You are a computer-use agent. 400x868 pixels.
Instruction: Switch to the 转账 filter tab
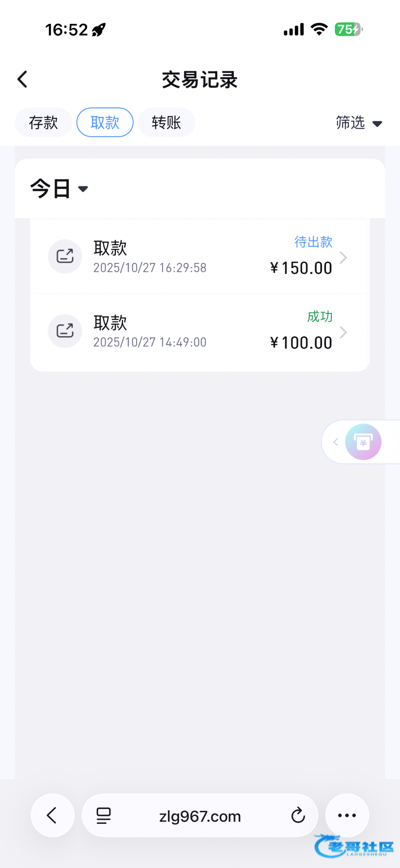click(x=167, y=123)
